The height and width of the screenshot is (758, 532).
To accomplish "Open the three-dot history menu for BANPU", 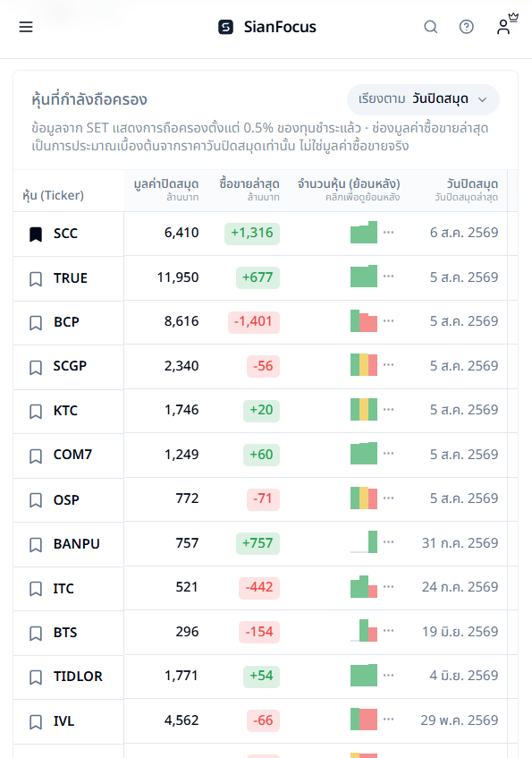I will point(388,542).
